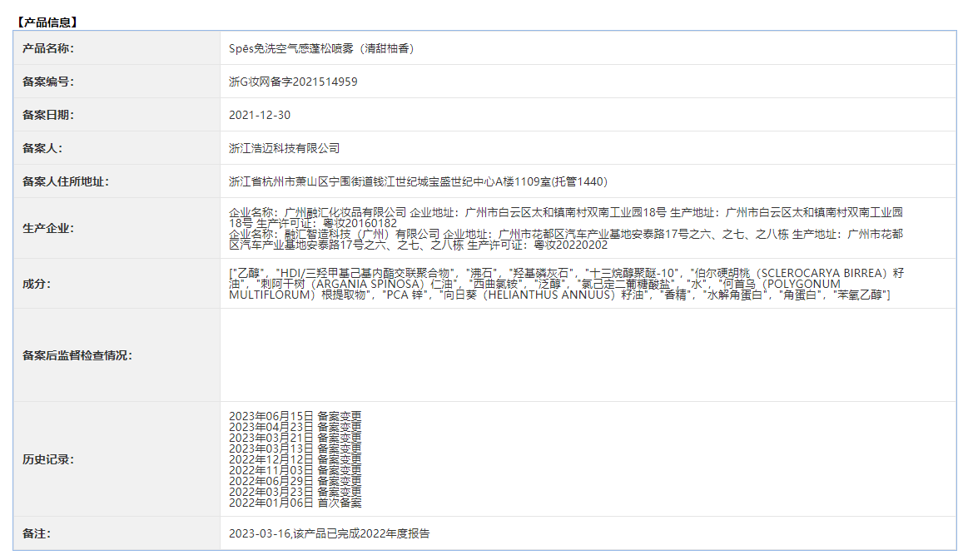Click product name Spēs免洗空气感蓬松喷雾 value
The image size is (968, 560).
pyautogui.click(x=321, y=48)
